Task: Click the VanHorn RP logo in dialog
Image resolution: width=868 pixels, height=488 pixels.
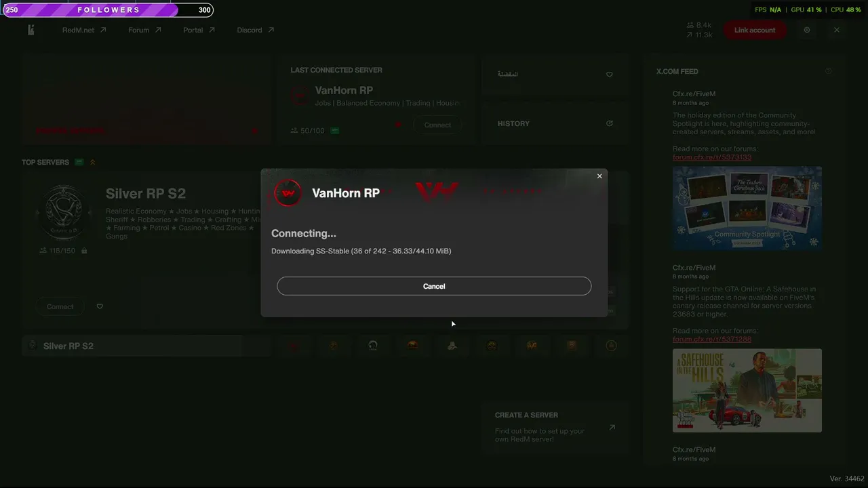Action: (288, 193)
